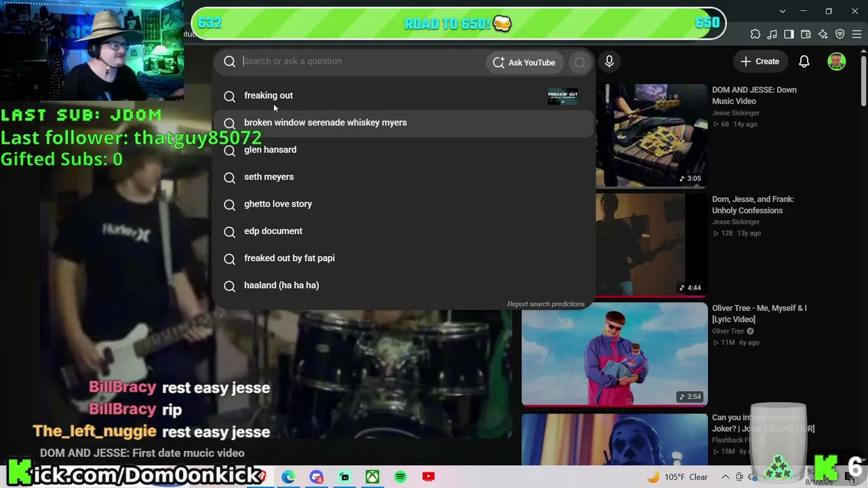
Task: Click the search icon beside 'seth meyers'
Action: click(x=230, y=178)
